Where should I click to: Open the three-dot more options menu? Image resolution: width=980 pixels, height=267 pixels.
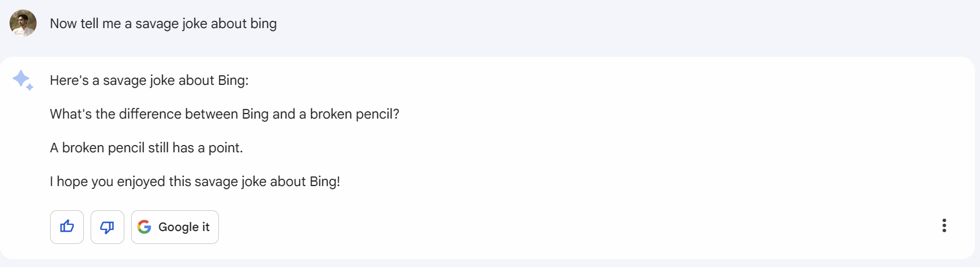[x=944, y=225]
